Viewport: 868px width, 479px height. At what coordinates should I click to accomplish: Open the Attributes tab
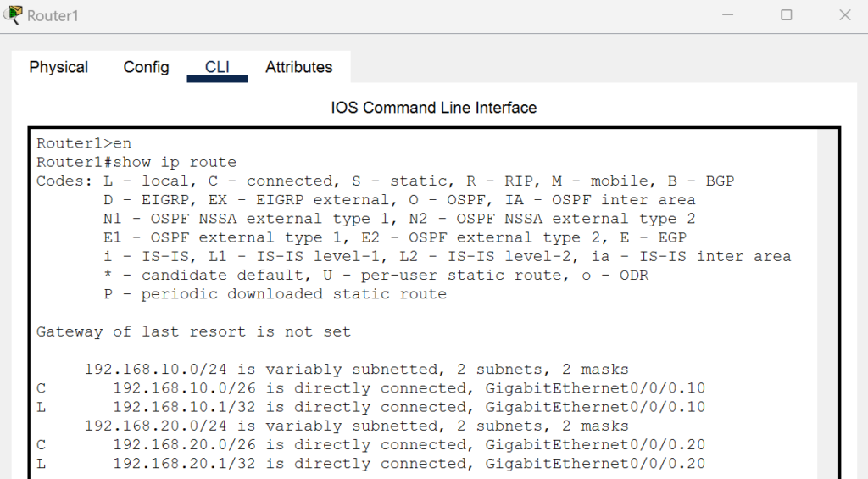[299, 67]
